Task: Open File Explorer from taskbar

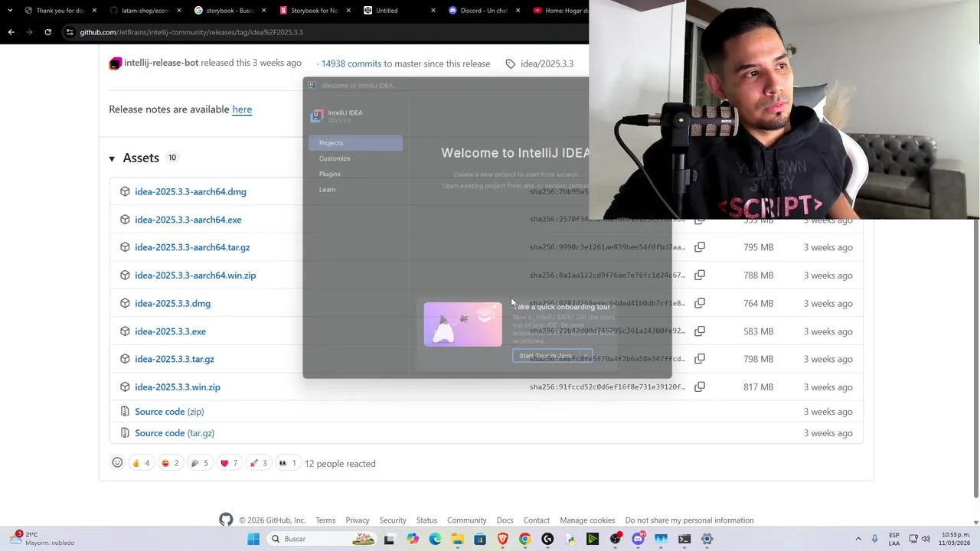Action: [457, 539]
